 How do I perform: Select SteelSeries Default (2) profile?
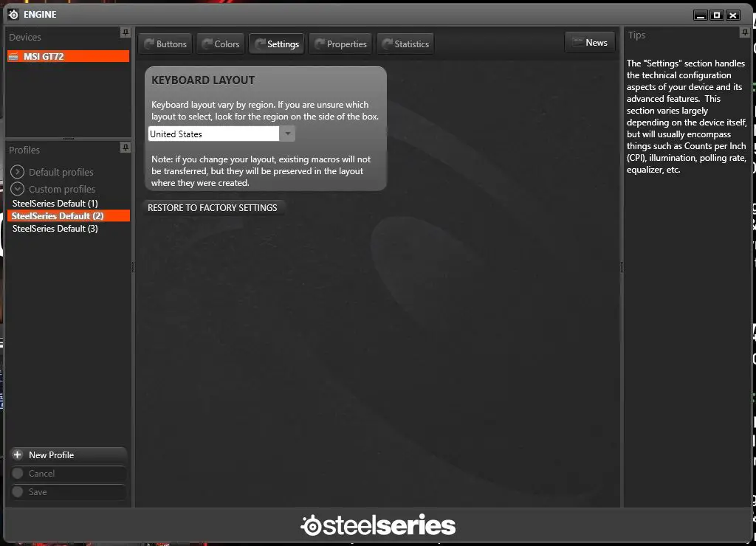pos(68,216)
